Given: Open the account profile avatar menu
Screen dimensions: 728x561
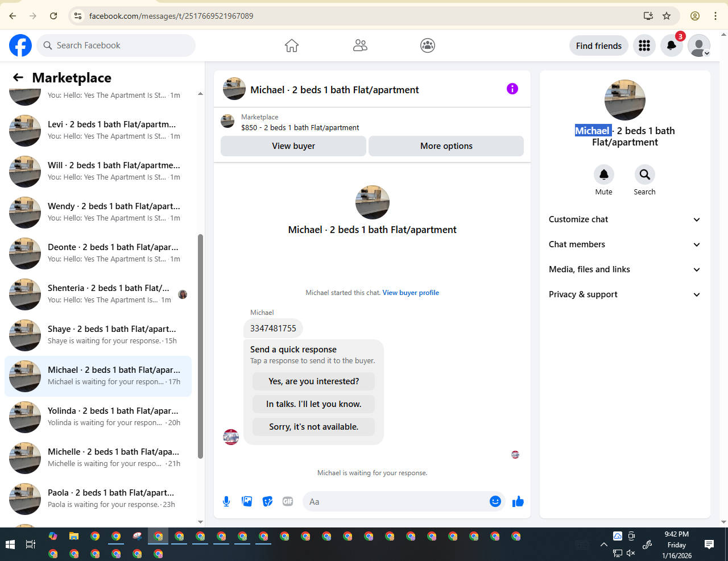Looking at the screenshot, I should coord(699,45).
